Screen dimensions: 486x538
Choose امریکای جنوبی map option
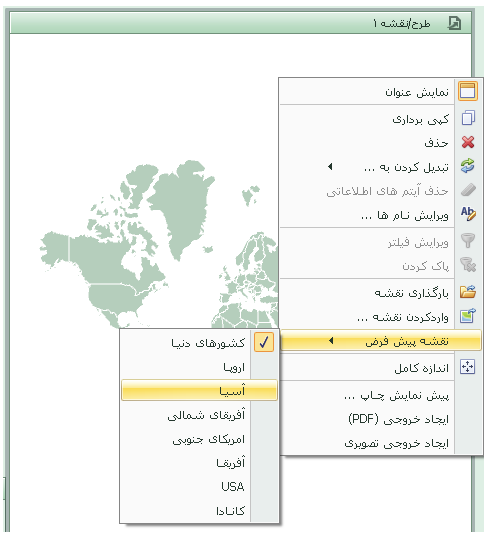coord(199,440)
